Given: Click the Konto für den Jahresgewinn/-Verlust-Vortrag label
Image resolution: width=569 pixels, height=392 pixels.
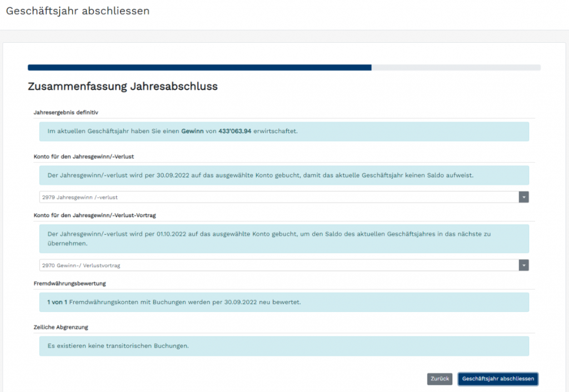Looking at the screenshot, I should point(94,215).
